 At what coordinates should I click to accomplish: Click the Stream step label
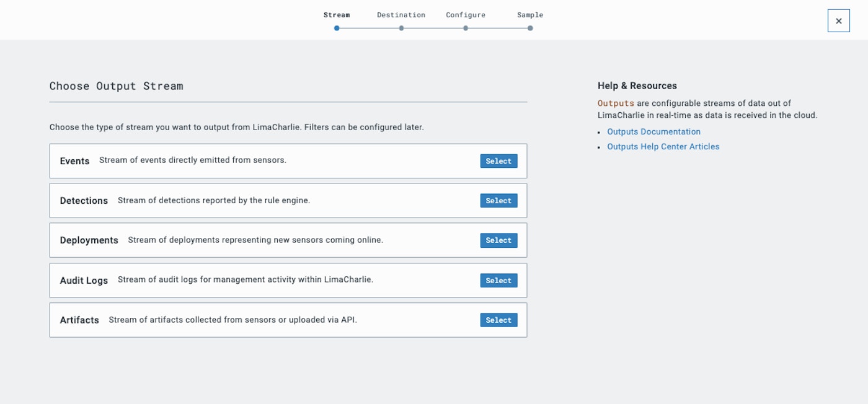(x=337, y=15)
